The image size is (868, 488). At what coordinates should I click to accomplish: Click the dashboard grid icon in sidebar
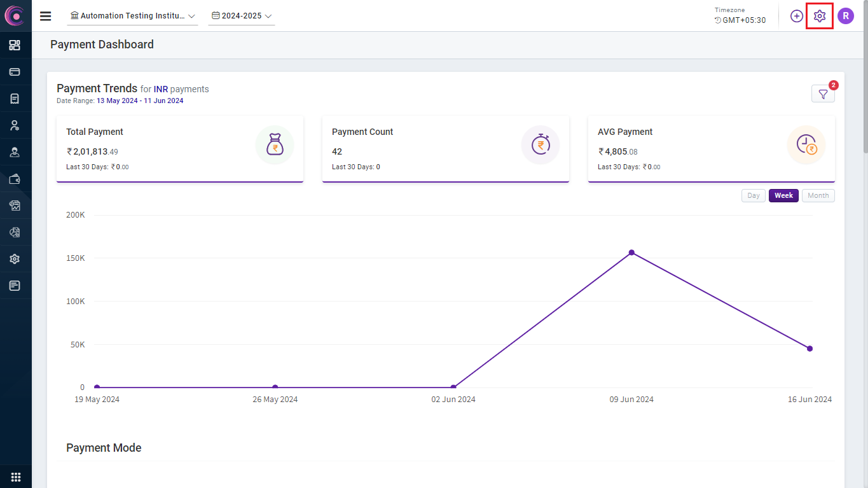click(x=15, y=45)
